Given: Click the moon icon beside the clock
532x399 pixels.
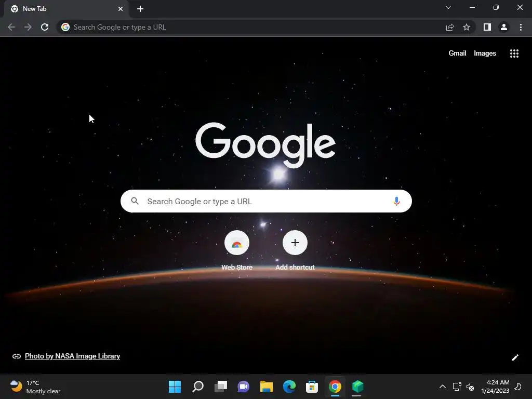Looking at the screenshot, I should [518, 387].
